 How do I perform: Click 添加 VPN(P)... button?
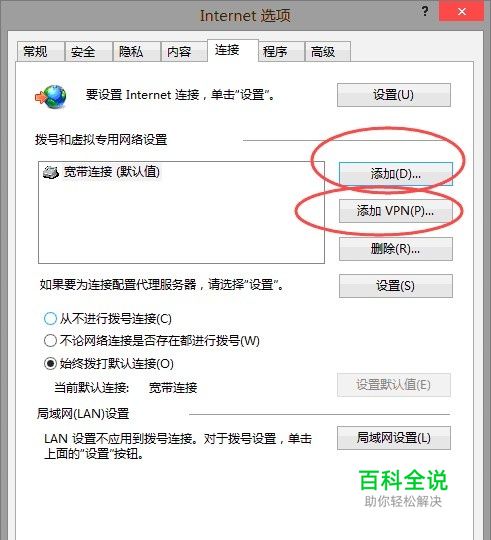[x=396, y=211]
